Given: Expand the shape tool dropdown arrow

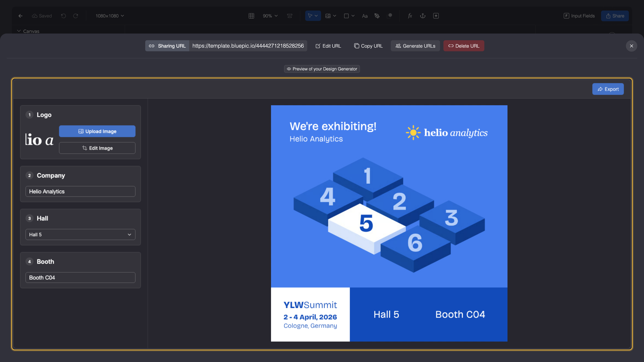Looking at the screenshot, I should [x=353, y=16].
